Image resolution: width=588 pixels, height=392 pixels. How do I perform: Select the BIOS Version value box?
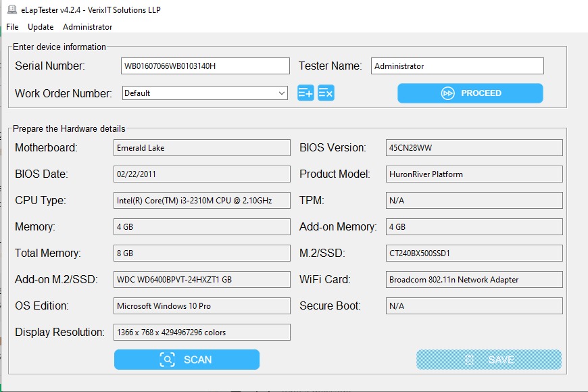click(473, 147)
